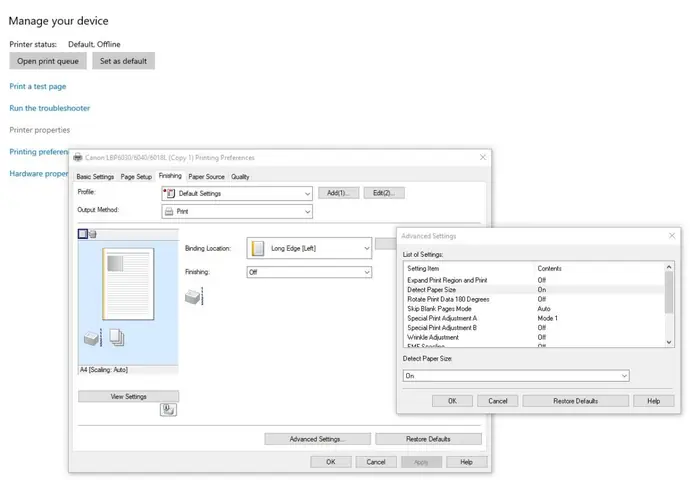Select the page preview mode icon above preview
Image resolution: width=690 pixels, height=480 pixels.
83,234
